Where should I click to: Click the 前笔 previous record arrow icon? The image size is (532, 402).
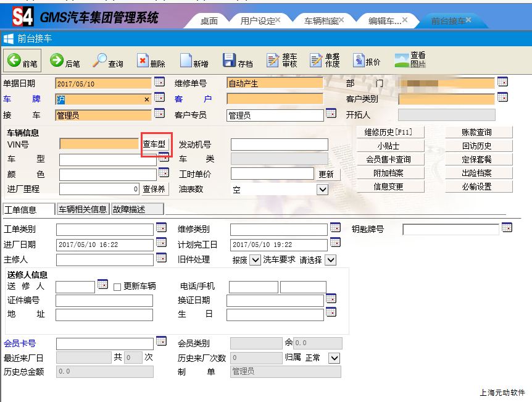click(x=14, y=60)
